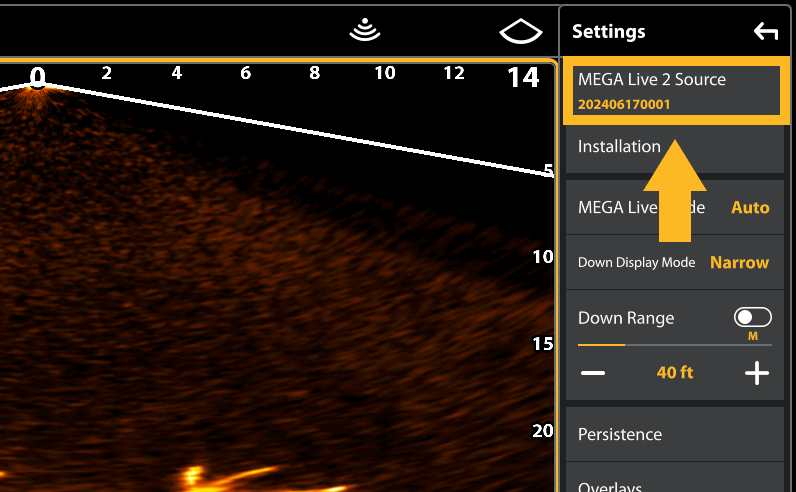Select source serial 202406170001
The height and width of the screenshot is (492, 796).
[x=624, y=105]
